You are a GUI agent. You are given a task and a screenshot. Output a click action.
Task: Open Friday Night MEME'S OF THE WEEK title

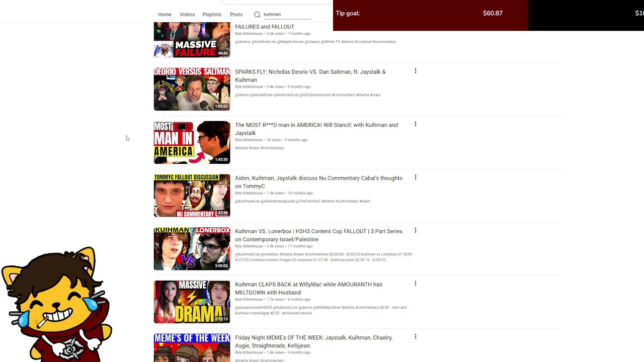tap(313, 341)
